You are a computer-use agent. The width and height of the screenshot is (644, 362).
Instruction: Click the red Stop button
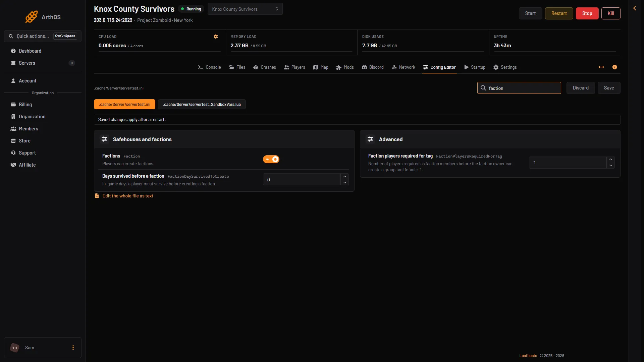[x=587, y=13]
